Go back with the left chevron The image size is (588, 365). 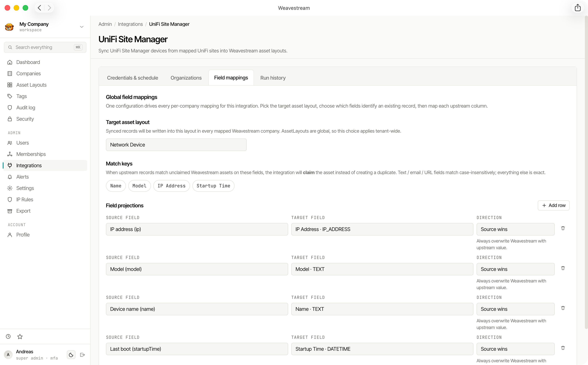[x=39, y=8]
